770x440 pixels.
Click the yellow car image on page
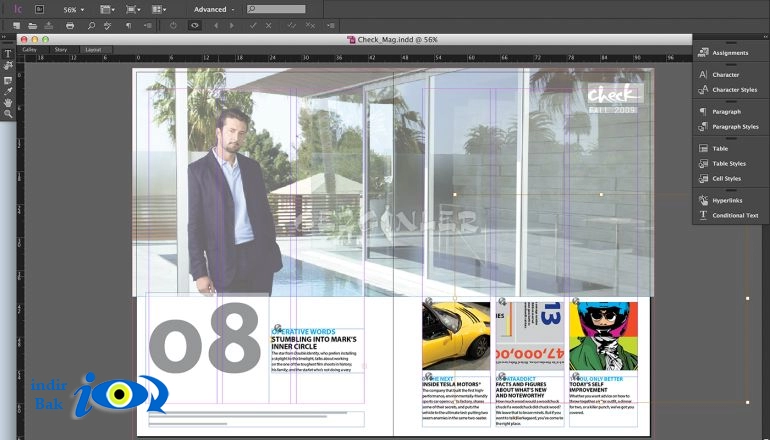click(x=456, y=336)
